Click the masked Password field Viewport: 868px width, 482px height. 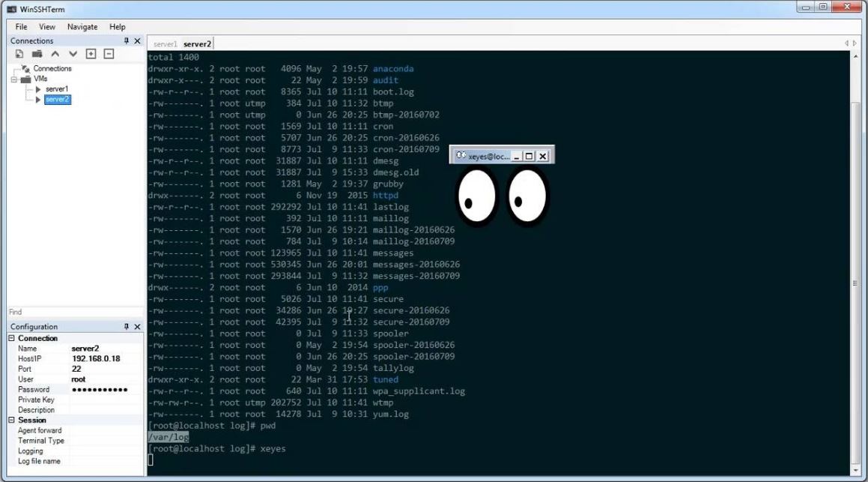click(x=106, y=390)
